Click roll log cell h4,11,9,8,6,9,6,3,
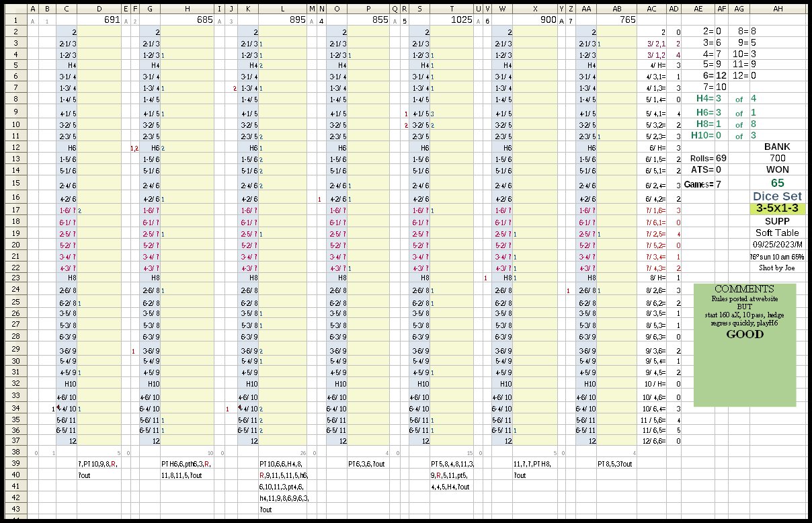Image resolution: width=812 pixels, height=523 pixels. 282,499
